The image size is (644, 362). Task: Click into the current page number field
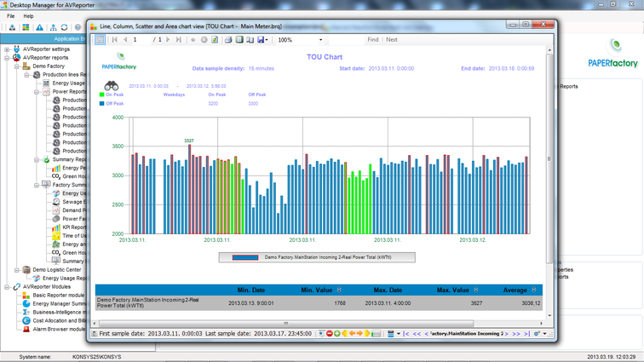point(141,40)
